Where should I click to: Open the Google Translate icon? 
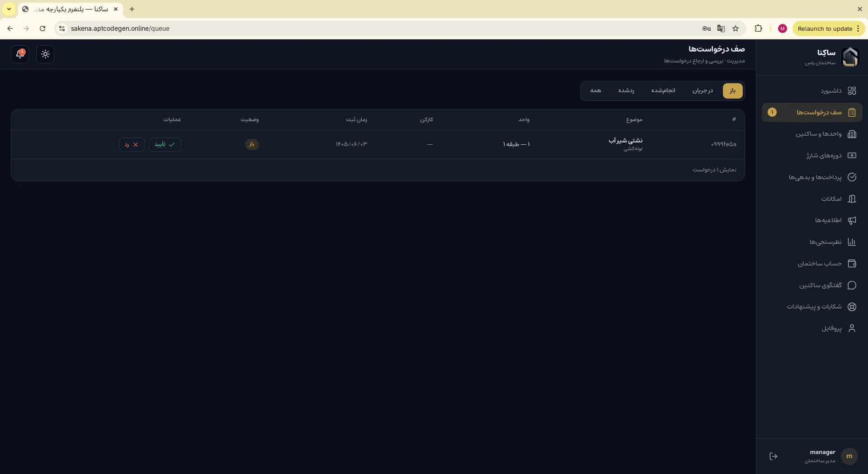721,28
